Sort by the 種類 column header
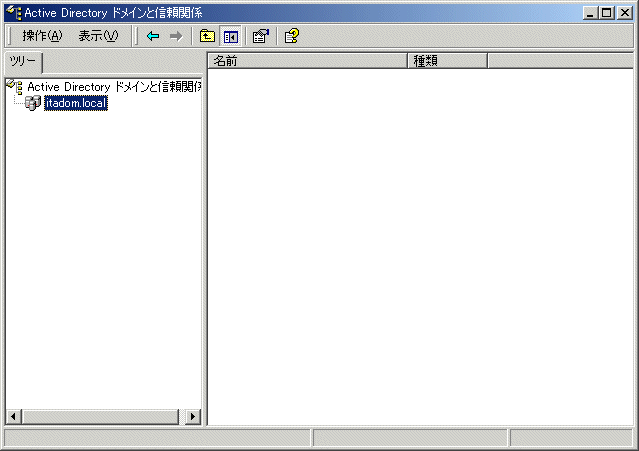Screen dimensions: 639x451 (447, 61)
